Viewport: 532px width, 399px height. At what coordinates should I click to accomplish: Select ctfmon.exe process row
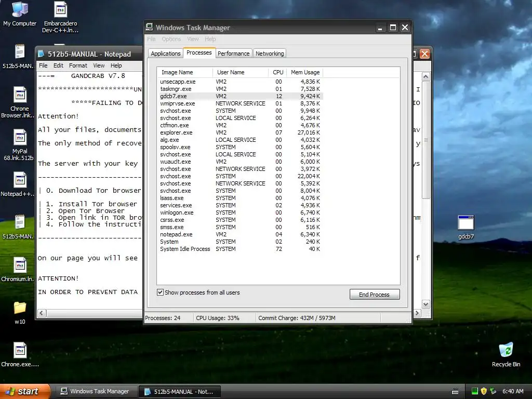pyautogui.click(x=240, y=125)
